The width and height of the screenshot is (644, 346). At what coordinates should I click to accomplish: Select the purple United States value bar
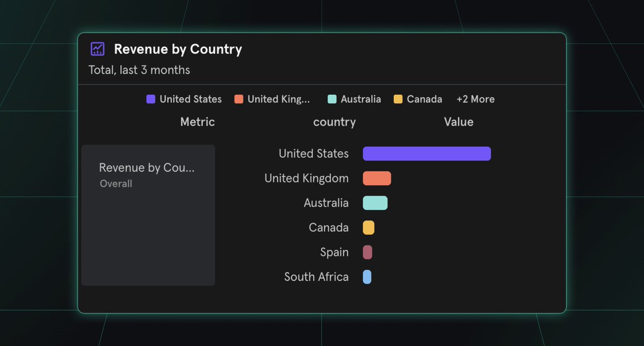point(427,153)
